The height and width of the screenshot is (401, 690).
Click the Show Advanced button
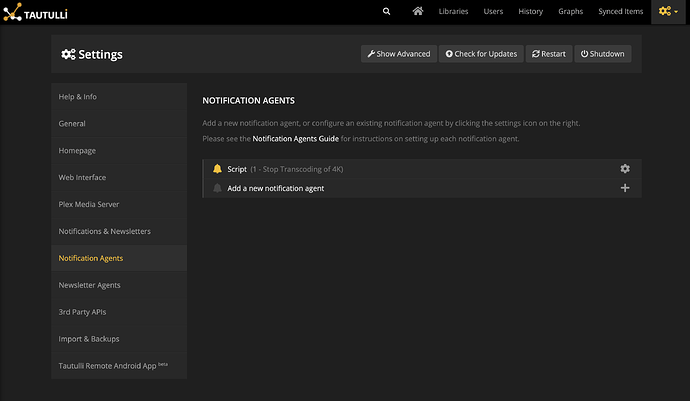tap(399, 54)
